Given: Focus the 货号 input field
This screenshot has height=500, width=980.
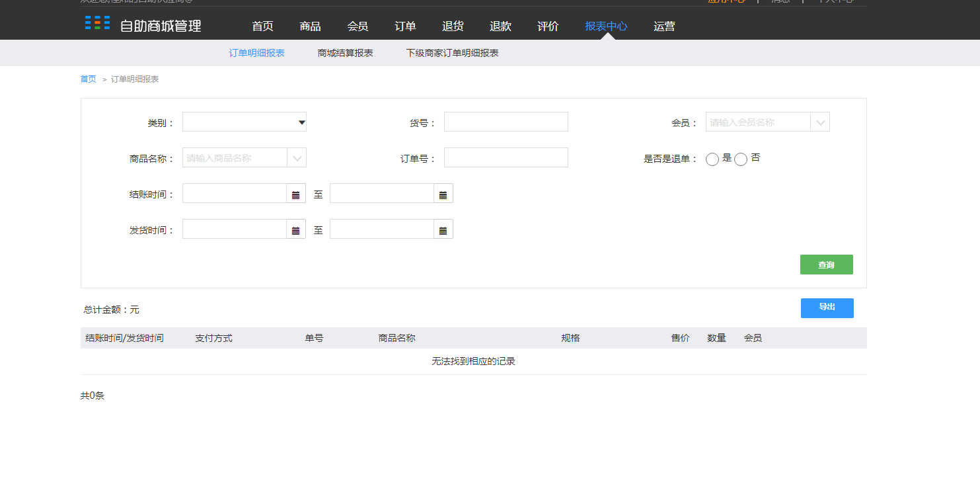Looking at the screenshot, I should pyautogui.click(x=506, y=122).
